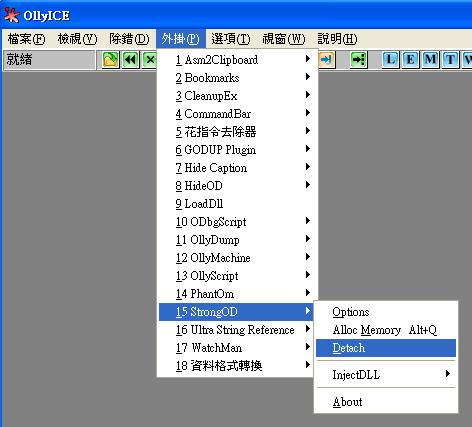Image resolution: width=472 pixels, height=427 pixels.
Task: Select HideOD plugin entry
Action: (x=236, y=186)
